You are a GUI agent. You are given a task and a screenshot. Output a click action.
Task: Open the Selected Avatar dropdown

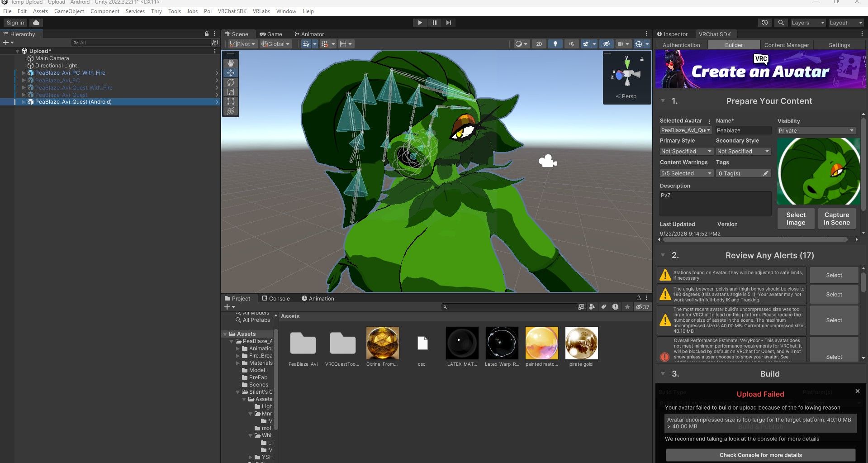[686, 130]
